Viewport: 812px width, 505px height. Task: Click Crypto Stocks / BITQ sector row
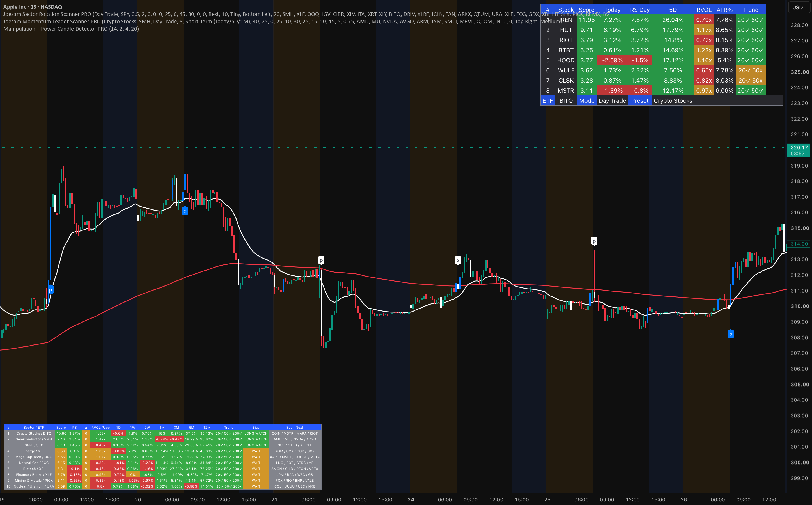pyautogui.click(x=162, y=433)
